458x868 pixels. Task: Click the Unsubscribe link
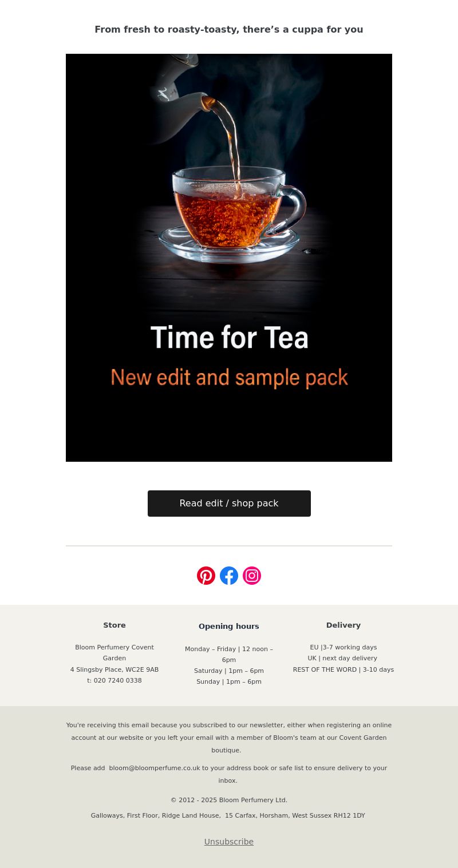pyautogui.click(x=229, y=842)
